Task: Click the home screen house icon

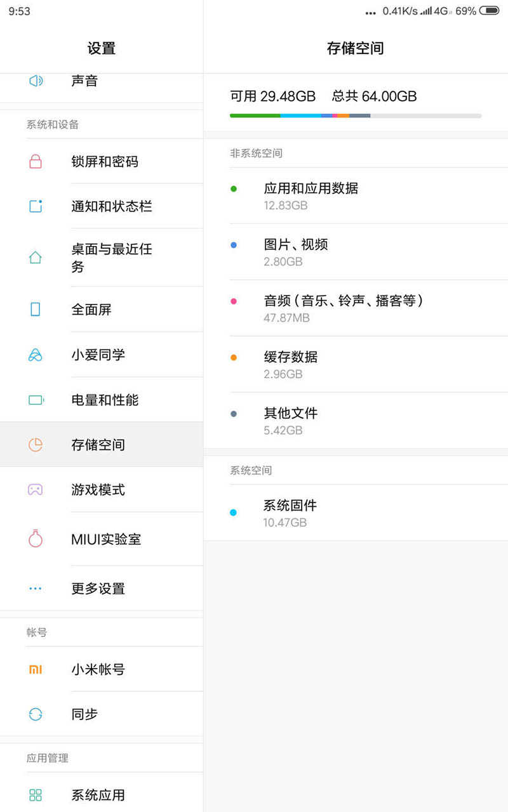Action: (x=36, y=257)
